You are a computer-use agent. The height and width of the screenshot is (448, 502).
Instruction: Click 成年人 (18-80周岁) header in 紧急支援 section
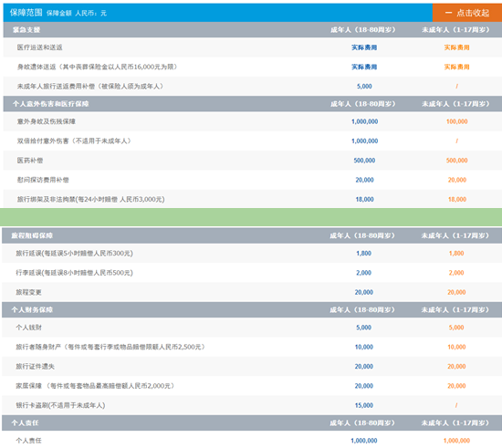[x=363, y=30]
